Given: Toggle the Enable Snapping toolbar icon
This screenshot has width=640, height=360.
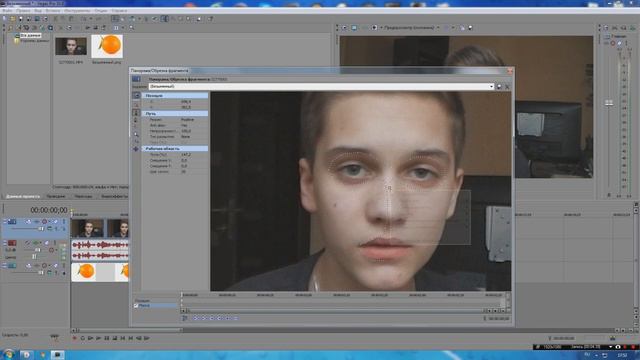Looking at the screenshot, I should 115,19.
